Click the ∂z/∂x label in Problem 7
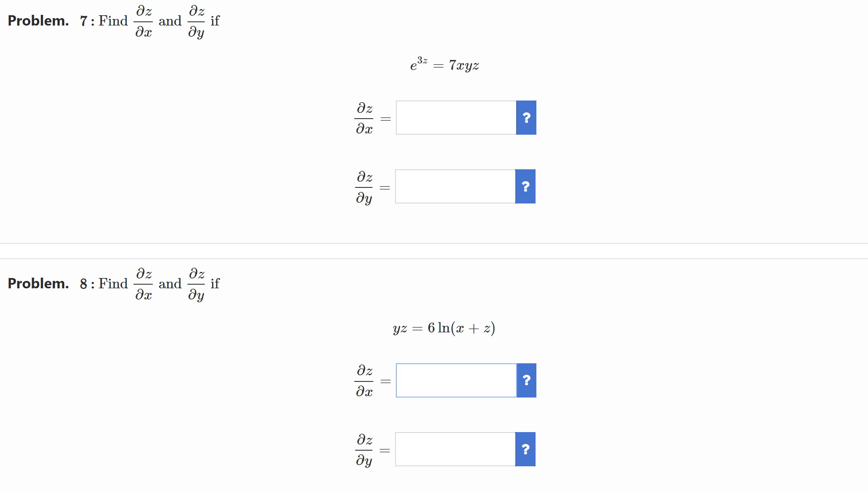868x491 pixels. click(x=364, y=117)
